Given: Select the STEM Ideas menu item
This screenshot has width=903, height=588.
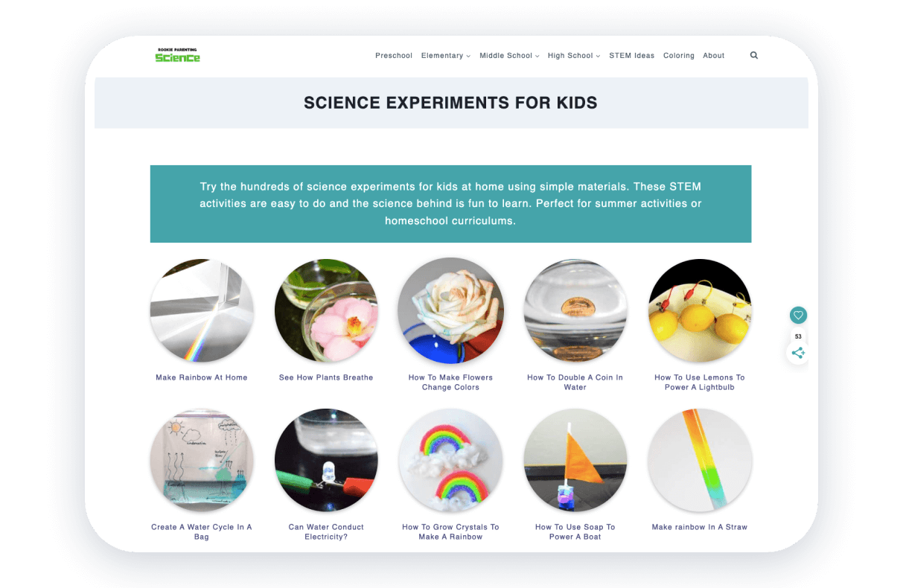Looking at the screenshot, I should [x=631, y=55].
